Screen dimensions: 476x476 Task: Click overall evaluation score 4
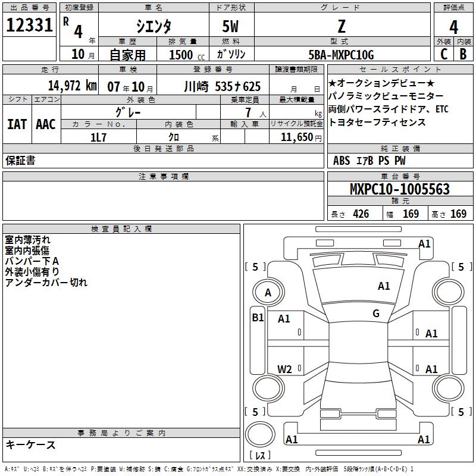coord(453,27)
